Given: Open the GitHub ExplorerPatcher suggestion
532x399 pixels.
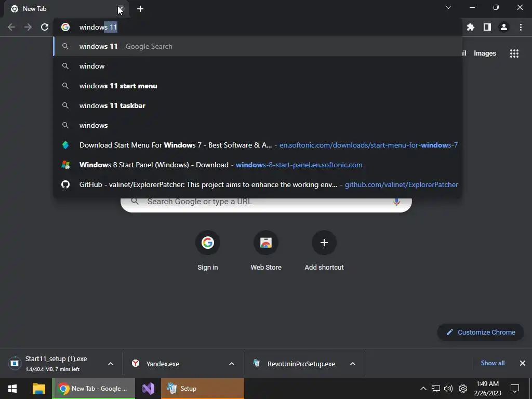Looking at the screenshot, I should 258,184.
